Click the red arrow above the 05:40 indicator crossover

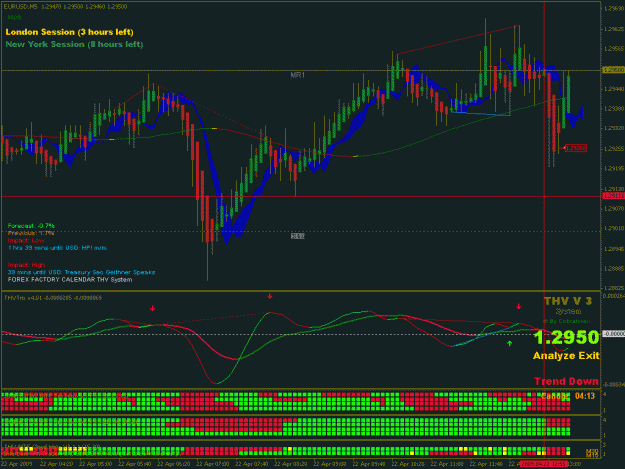152,308
